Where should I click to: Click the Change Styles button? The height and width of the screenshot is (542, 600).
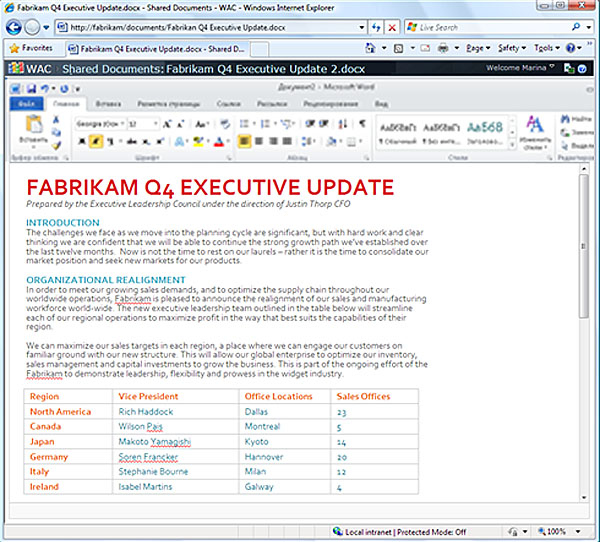pos(535,133)
